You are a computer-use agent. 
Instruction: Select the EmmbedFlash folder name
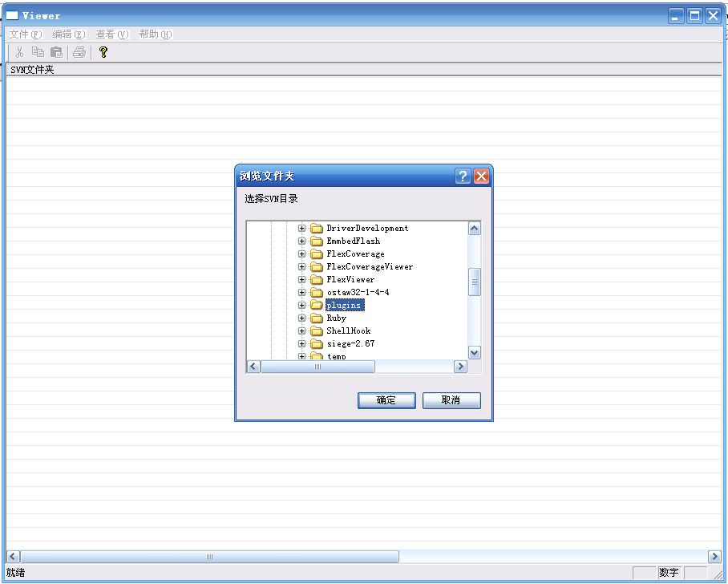pyautogui.click(x=354, y=241)
